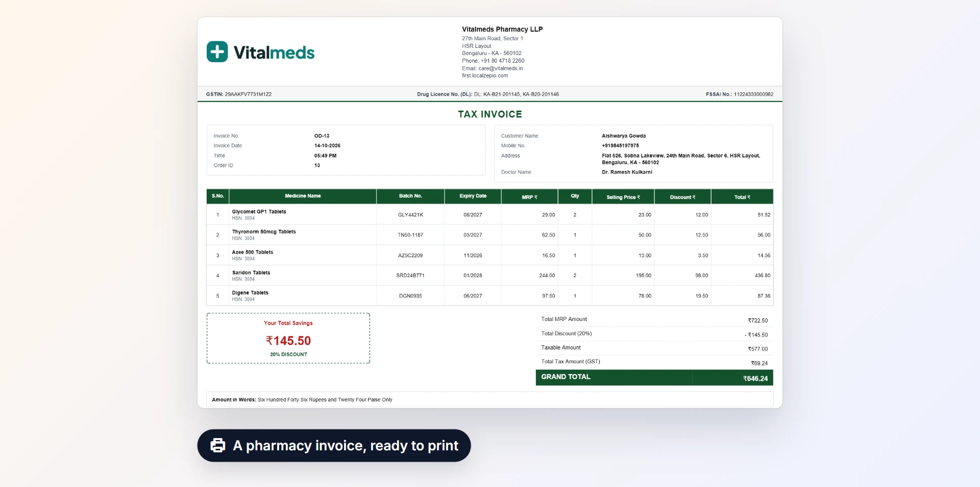Click the Medicine Name column header
Image resolution: width=980 pixels, height=487 pixels.
(303, 196)
